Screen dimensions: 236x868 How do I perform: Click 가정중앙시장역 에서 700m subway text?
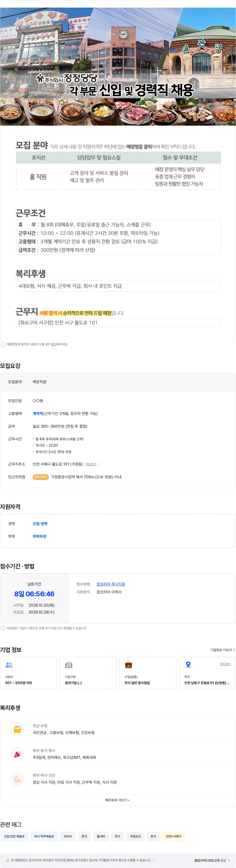point(86,477)
